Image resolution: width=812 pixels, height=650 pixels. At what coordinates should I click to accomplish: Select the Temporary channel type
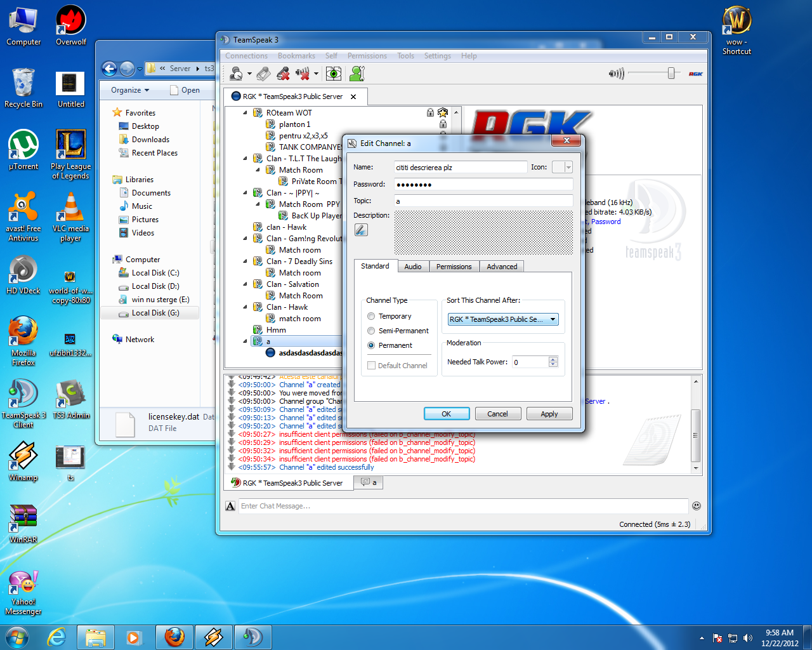pos(371,316)
